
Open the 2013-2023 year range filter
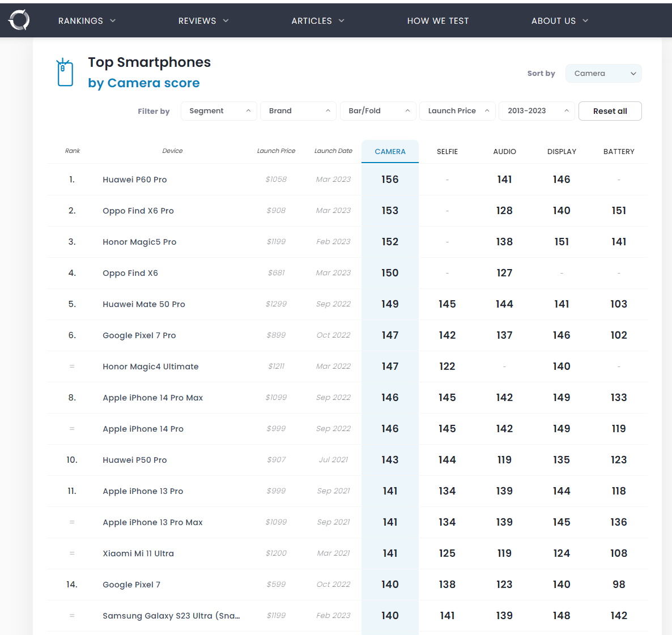(537, 111)
